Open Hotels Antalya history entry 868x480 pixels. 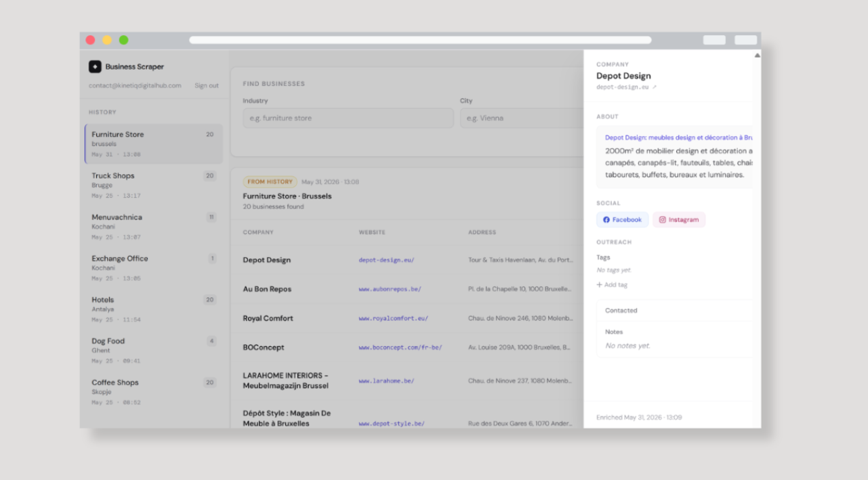pos(154,309)
